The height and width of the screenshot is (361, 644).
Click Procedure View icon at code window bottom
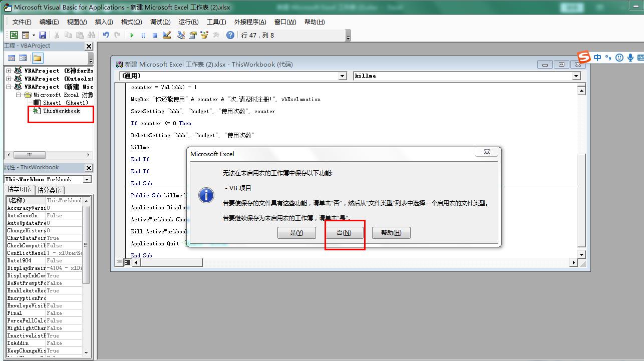tap(119, 262)
